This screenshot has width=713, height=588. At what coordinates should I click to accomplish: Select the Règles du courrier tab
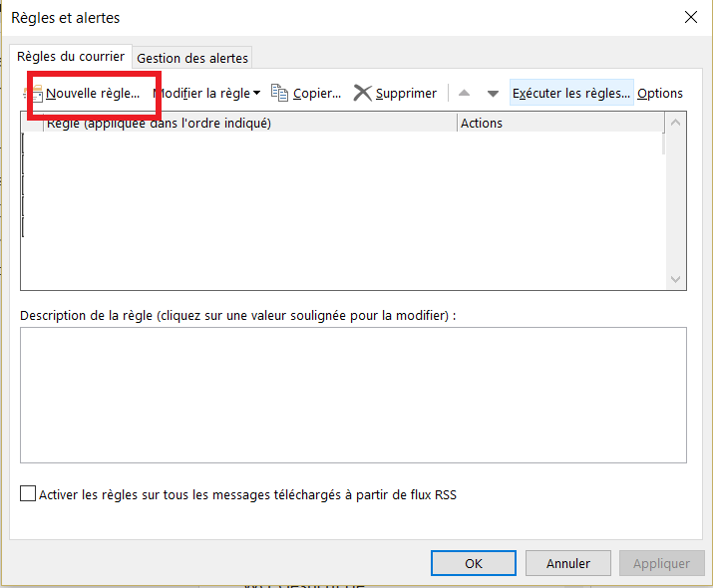[71, 57]
